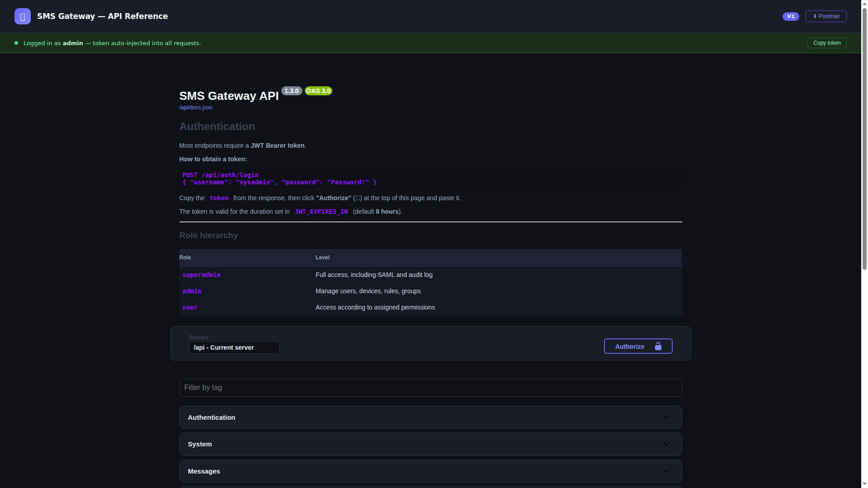Open the System tag header
This screenshot has width=868, height=488.
430,444
